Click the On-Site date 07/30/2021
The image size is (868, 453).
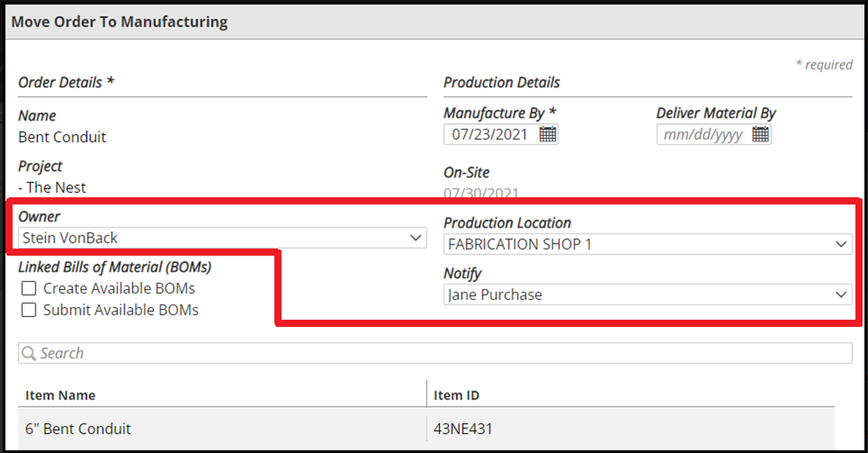[x=481, y=193]
